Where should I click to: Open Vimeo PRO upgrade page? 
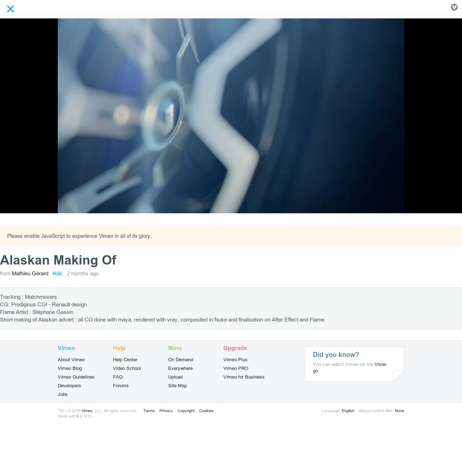pos(236,368)
